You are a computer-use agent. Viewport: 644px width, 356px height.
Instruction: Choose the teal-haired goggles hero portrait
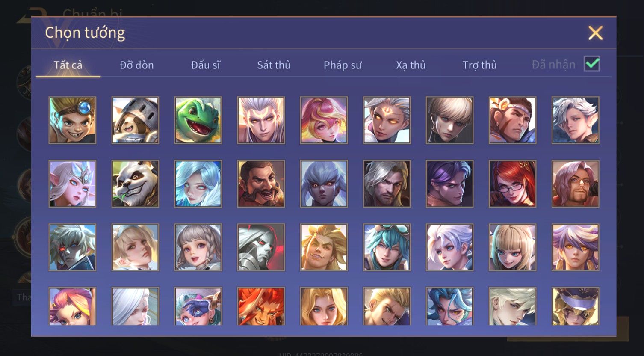click(387, 247)
